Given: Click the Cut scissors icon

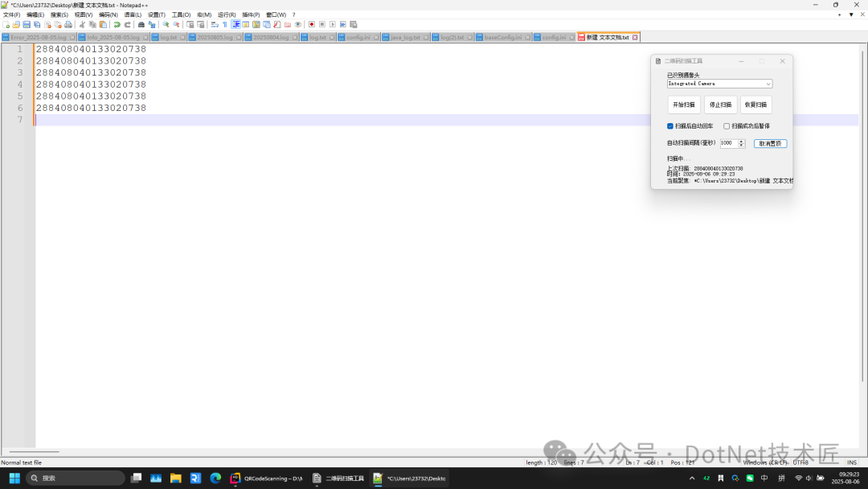Looking at the screenshot, I should (82, 25).
